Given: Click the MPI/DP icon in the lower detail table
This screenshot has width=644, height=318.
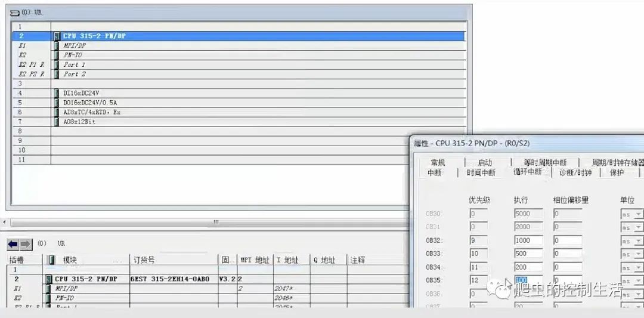Looking at the screenshot, I should [49, 288].
